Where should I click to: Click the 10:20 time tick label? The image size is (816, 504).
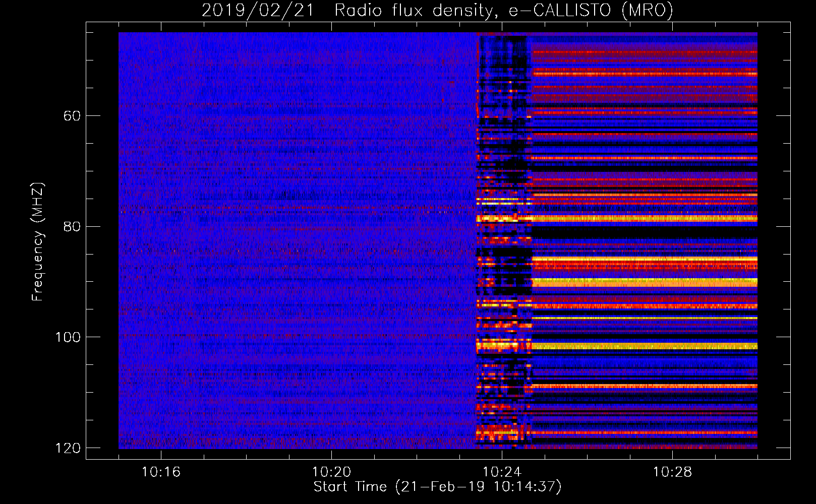(x=331, y=472)
